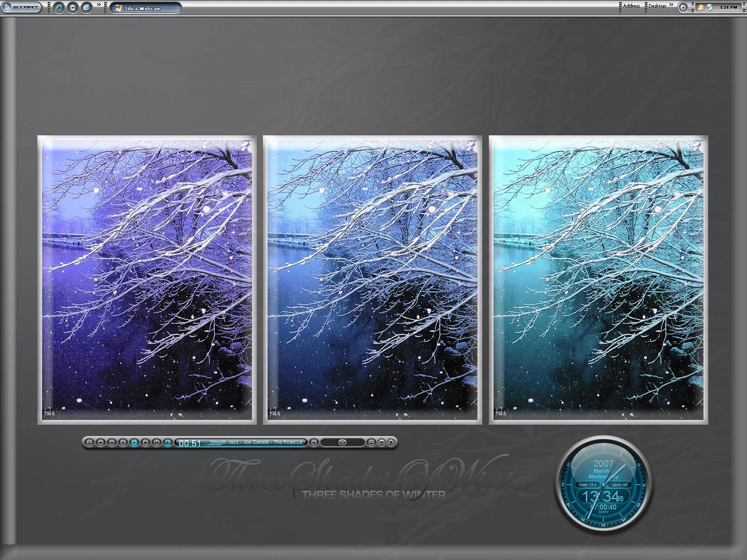Launch Internet Explorer from quick launch
The width and height of the screenshot is (747, 560).
point(59,8)
